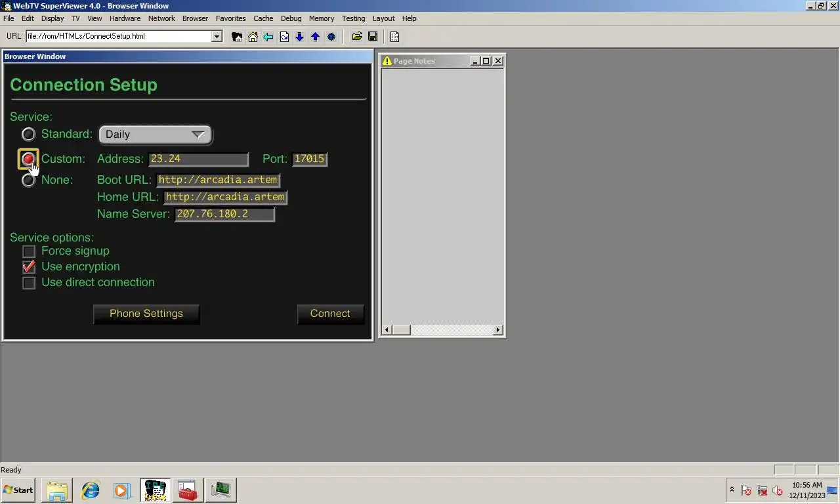Select the Custom service radio button
This screenshot has height=504, width=840.
[28, 159]
